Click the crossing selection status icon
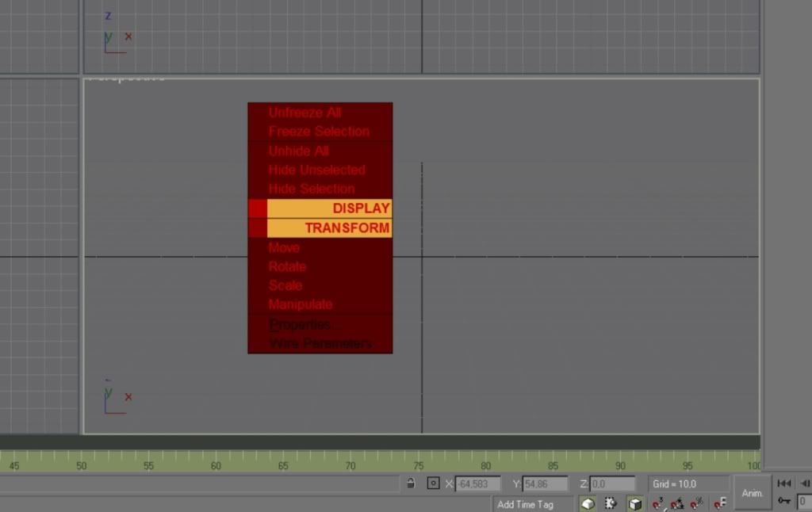The image size is (812, 512). click(x=588, y=504)
